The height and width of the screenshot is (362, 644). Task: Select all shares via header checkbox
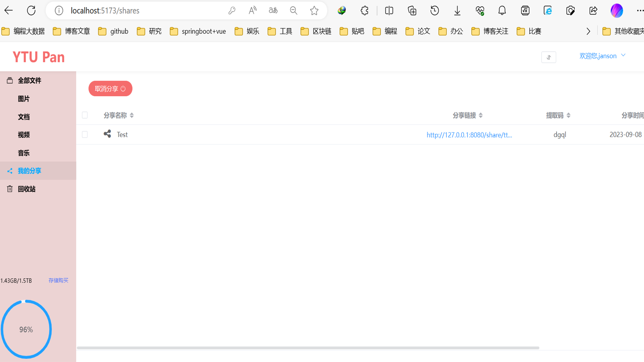tap(85, 115)
